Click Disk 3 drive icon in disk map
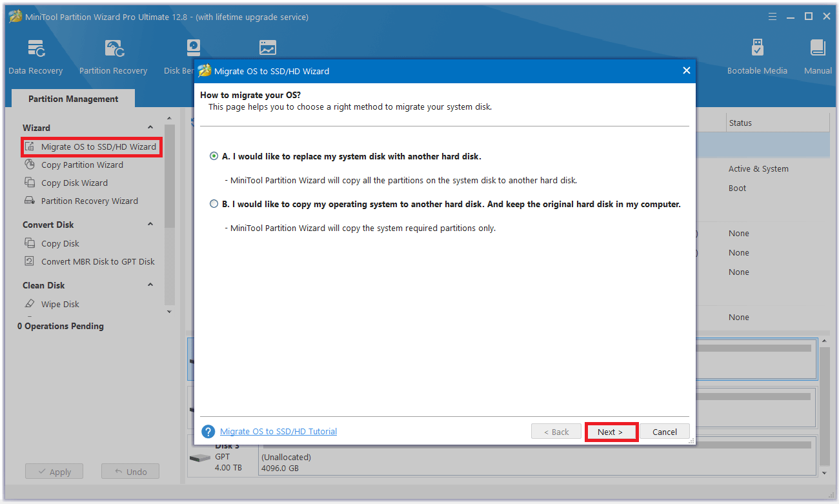The width and height of the screenshot is (839, 504). pyautogui.click(x=199, y=458)
